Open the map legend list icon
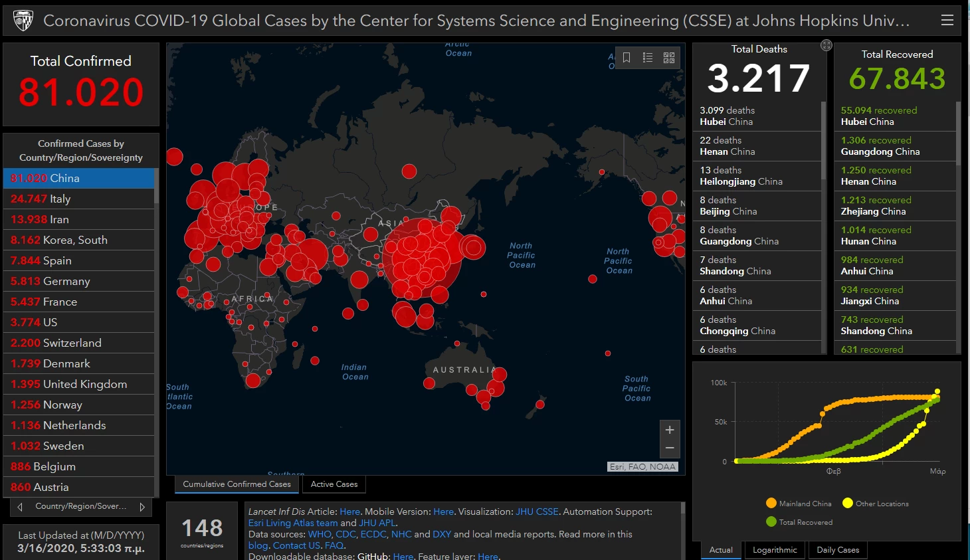This screenshot has width=970, height=560. (x=648, y=58)
